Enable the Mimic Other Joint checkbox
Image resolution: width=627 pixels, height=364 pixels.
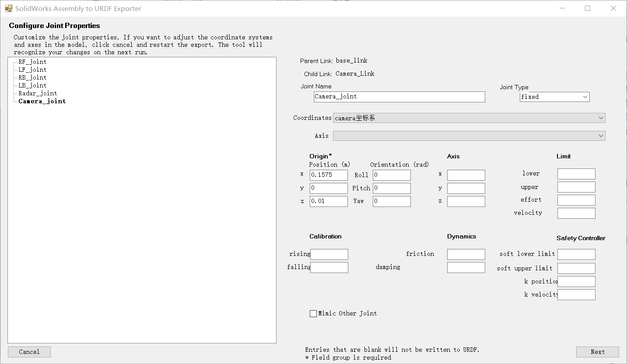pos(313,314)
